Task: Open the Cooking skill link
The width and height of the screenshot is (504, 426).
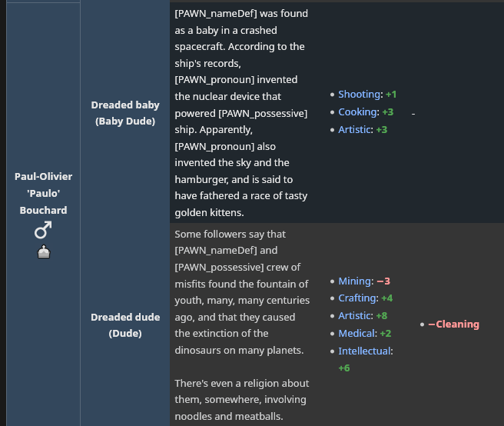Action: coord(358,111)
